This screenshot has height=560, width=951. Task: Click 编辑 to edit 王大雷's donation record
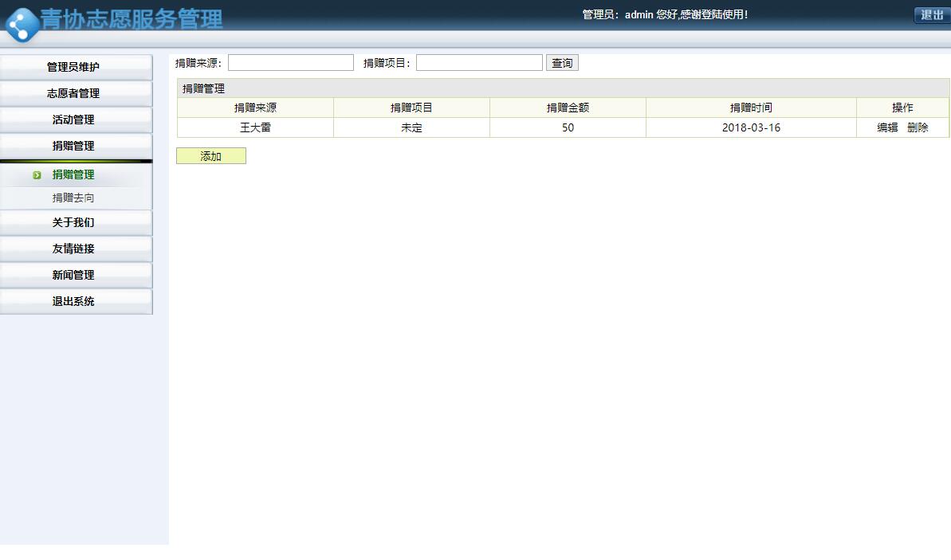tap(887, 127)
